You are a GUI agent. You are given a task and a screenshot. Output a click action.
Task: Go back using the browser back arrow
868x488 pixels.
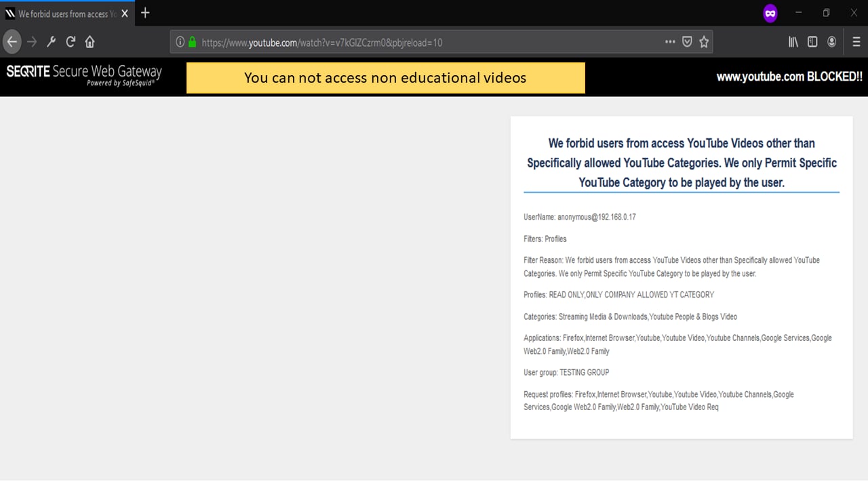pyautogui.click(x=12, y=42)
